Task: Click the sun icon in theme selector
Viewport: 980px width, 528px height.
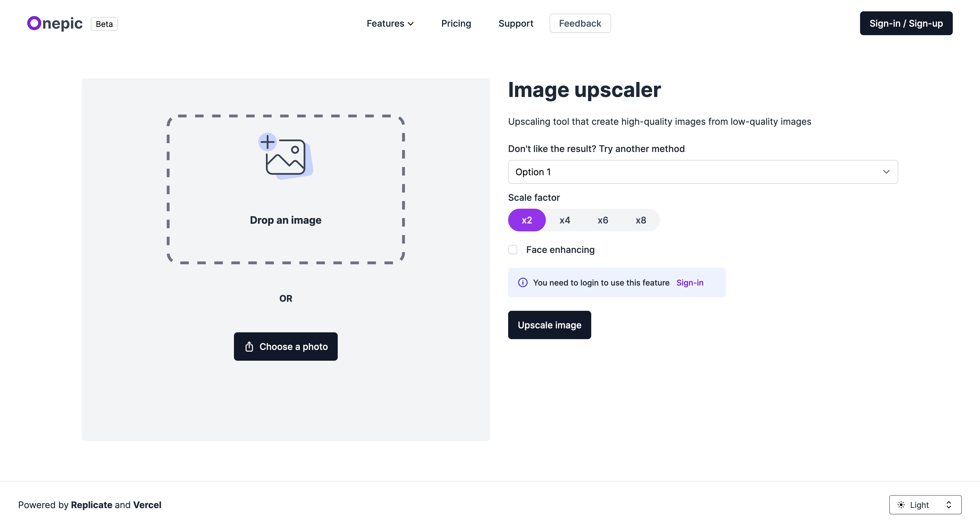Action: click(x=901, y=505)
